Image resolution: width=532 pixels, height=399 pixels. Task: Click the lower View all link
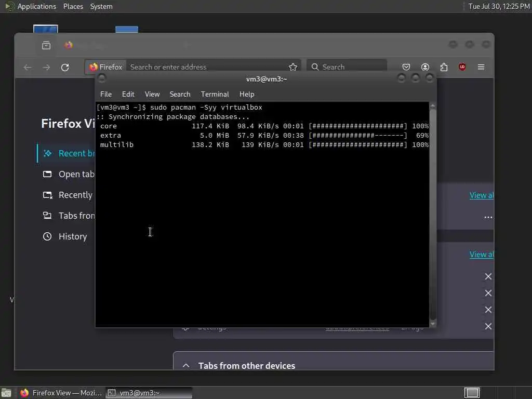pos(482,255)
